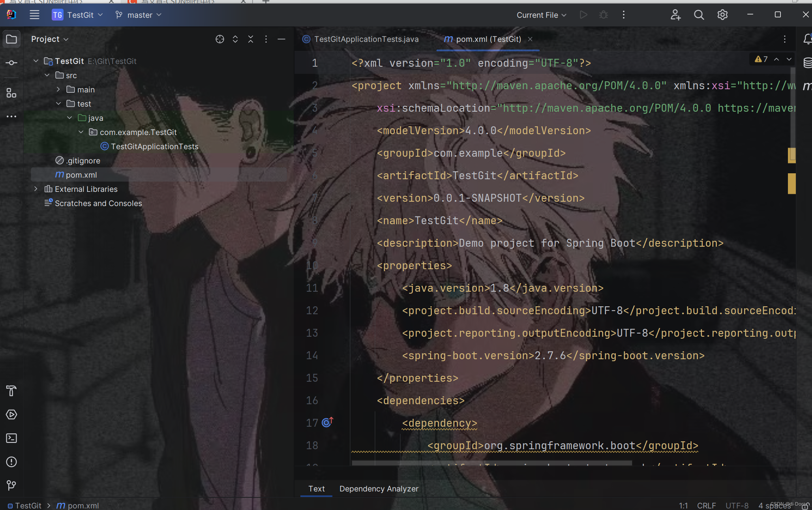Collapse com.example.TestGit package
Screen dimensions: 812x510
[81, 132]
